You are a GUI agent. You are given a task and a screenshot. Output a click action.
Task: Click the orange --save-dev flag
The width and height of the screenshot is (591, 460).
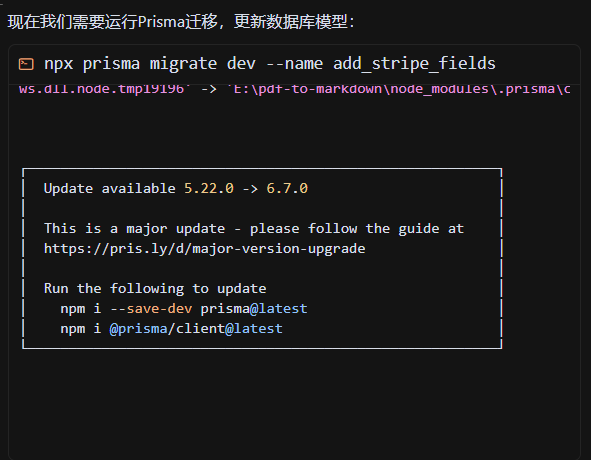[x=151, y=309]
